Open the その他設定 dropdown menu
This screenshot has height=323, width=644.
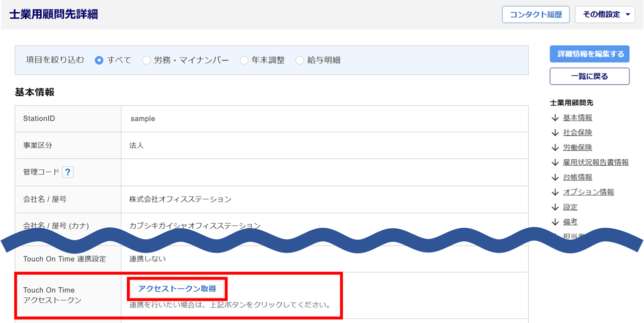coord(605,15)
